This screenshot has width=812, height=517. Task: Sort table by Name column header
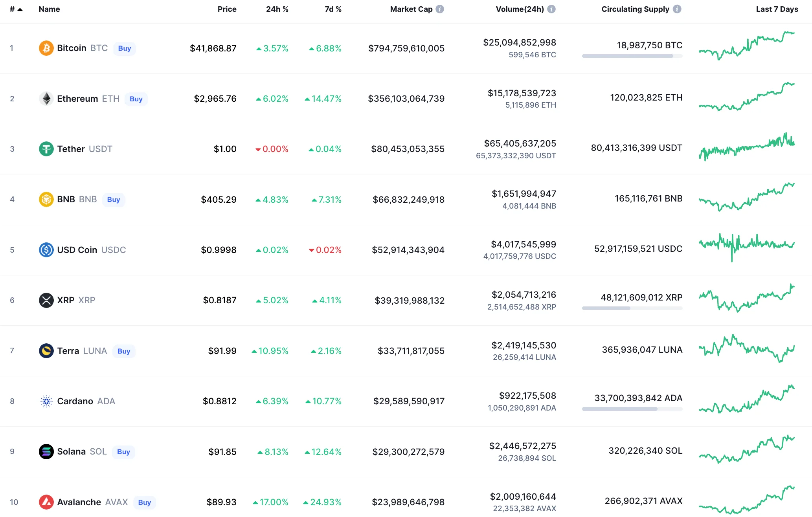(49, 9)
